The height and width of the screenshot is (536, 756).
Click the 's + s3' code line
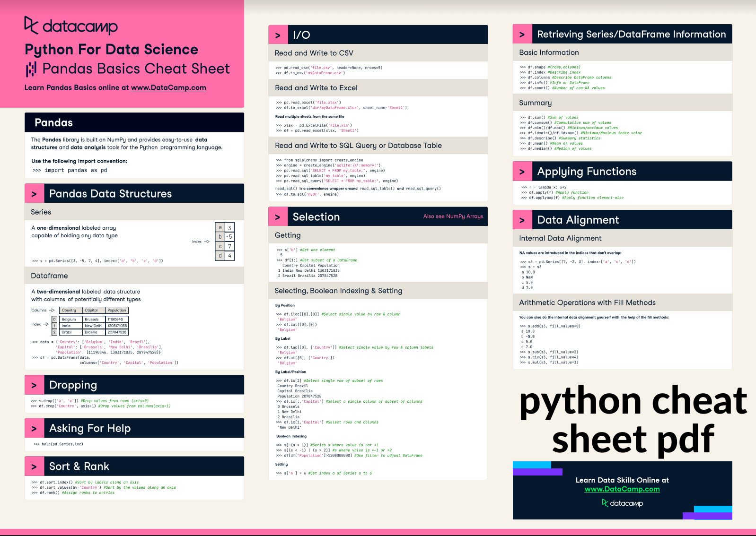tap(531, 267)
